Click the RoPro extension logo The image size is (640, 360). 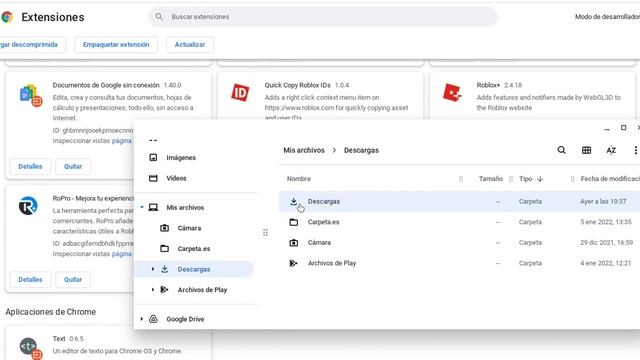[28, 206]
